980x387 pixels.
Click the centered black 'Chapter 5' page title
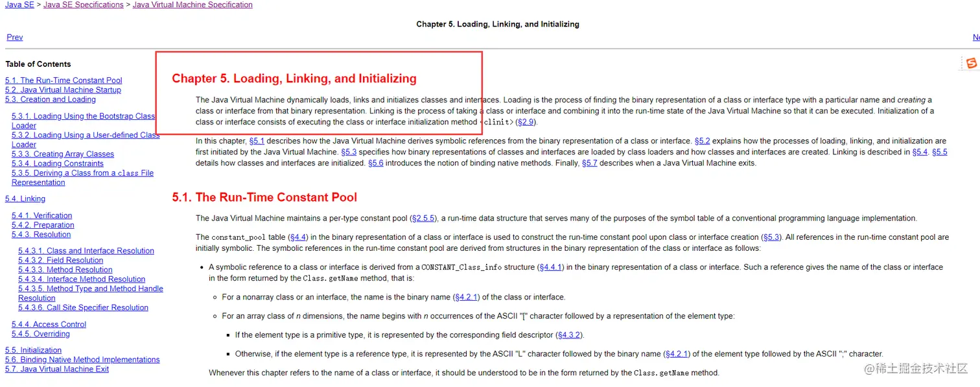tap(498, 24)
